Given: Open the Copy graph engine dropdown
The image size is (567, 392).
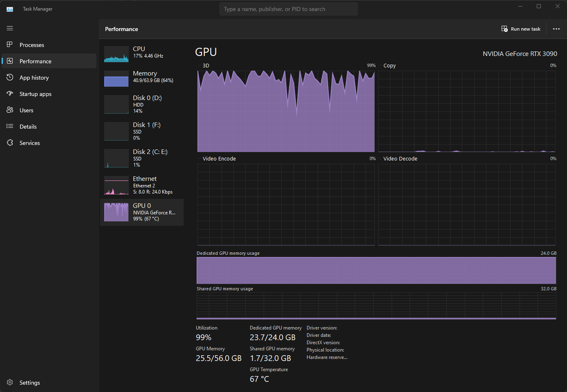Looking at the screenshot, I should coord(388,65).
